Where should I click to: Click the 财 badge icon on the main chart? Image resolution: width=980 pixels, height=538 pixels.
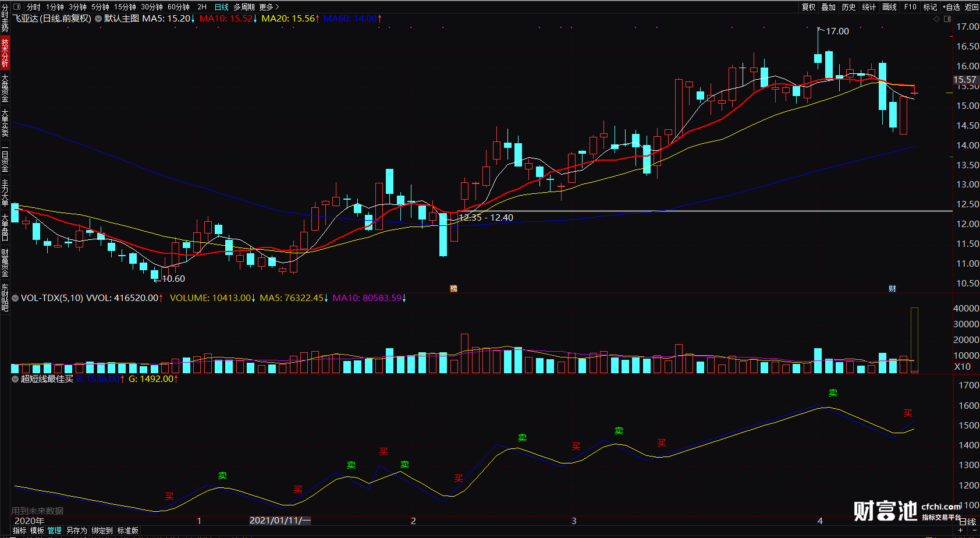tap(892, 288)
